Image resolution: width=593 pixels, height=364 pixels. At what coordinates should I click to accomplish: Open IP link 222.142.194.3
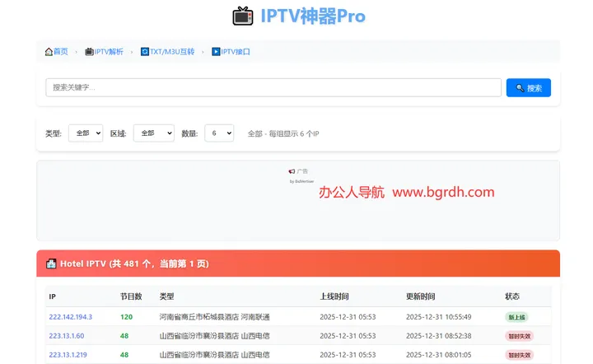[70, 317]
